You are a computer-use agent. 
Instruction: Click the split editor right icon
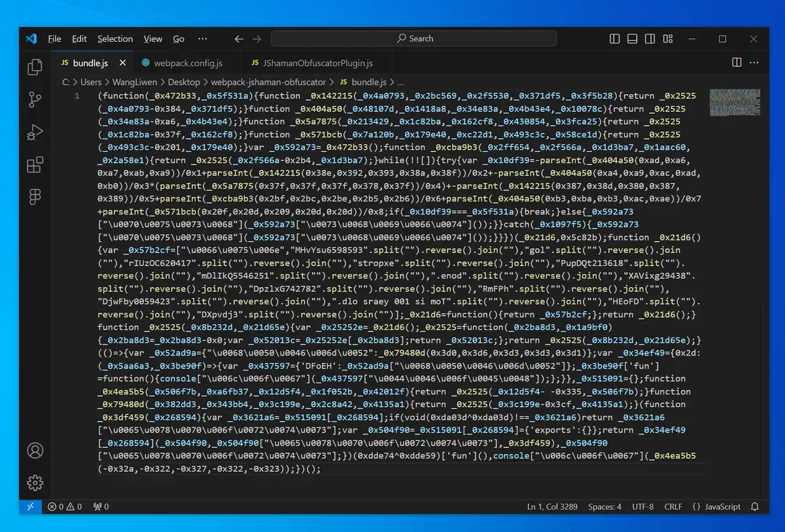737,63
